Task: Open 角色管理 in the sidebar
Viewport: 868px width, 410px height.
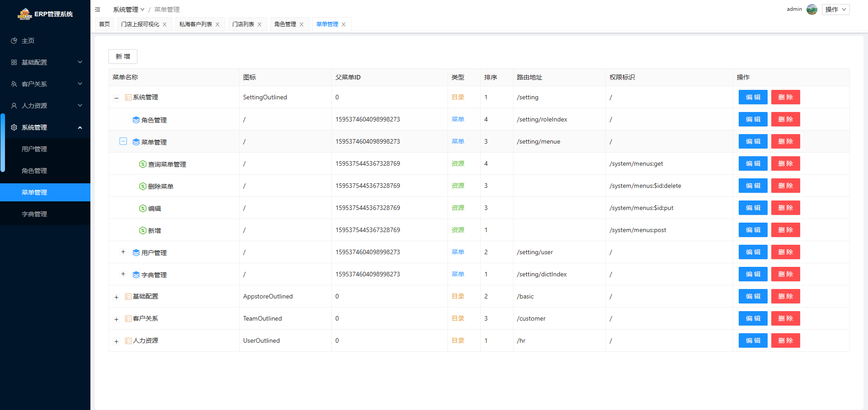Action: 45,171
